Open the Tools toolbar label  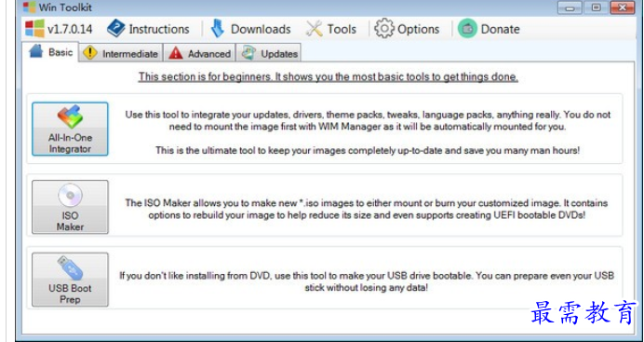342,29
